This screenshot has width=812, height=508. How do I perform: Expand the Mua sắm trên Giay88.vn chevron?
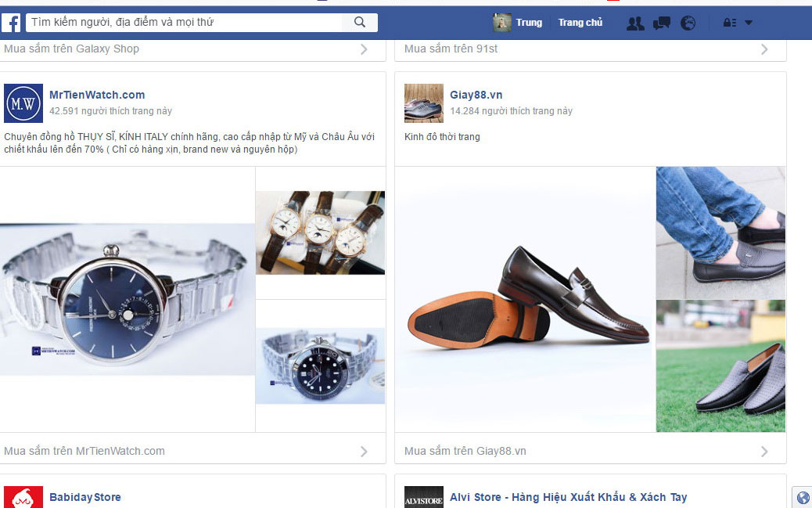coord(764,452)
